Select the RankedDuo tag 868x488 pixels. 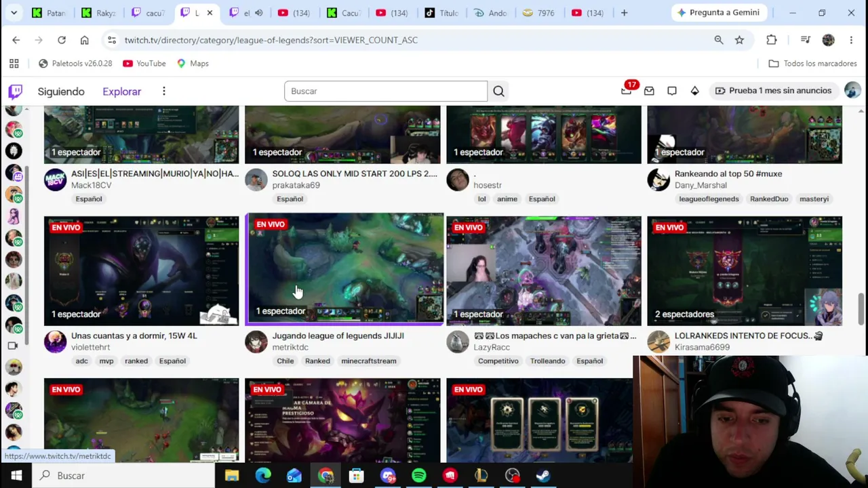(x=769, y=199)
